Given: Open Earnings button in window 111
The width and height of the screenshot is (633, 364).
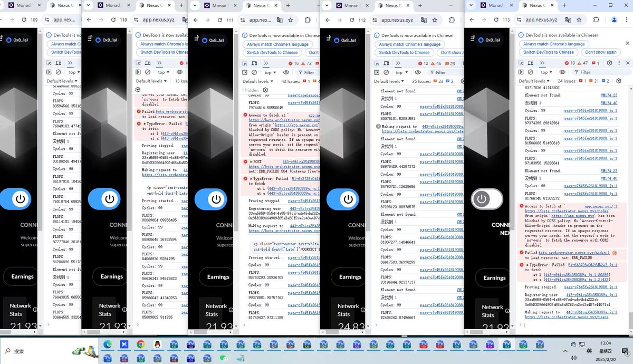Looking at the screenshot, I should [x=218, y=276].
